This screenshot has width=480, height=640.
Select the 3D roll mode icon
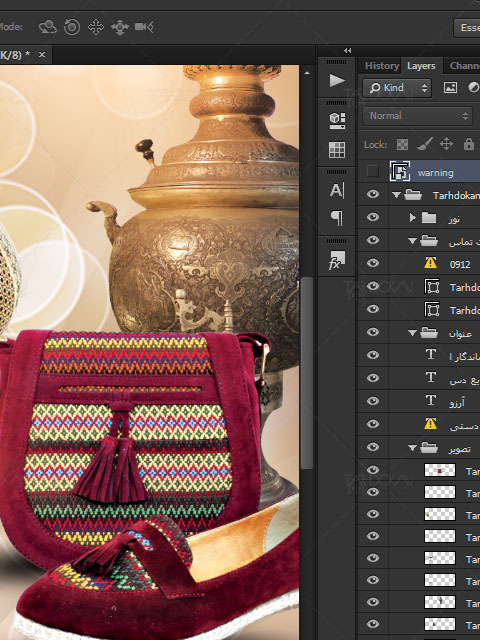72,27
